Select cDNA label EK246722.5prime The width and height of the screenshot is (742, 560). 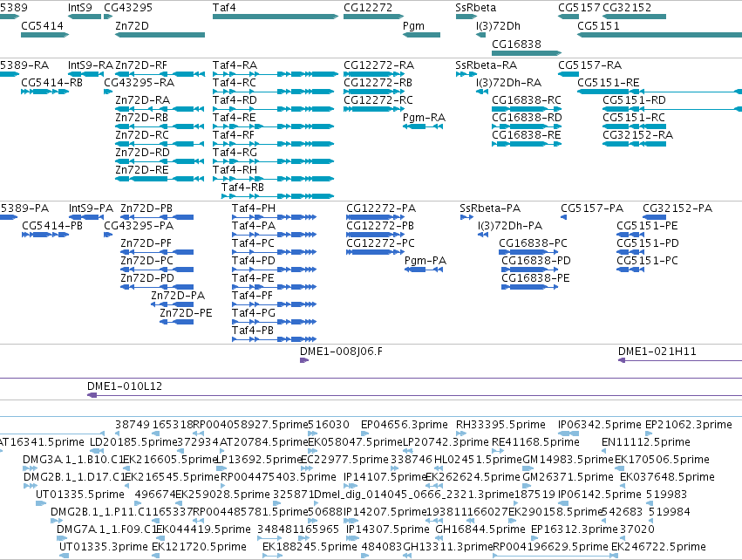click(658, 547)
